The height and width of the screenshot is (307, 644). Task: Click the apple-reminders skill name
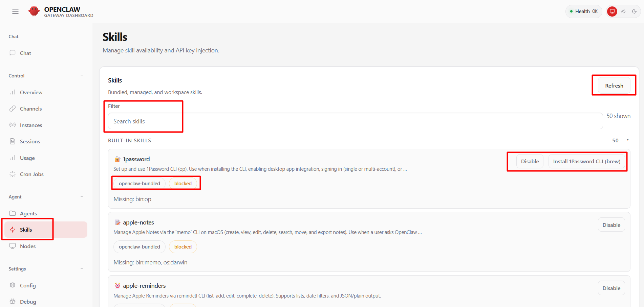pyautogui.click(x=144, y=286)
